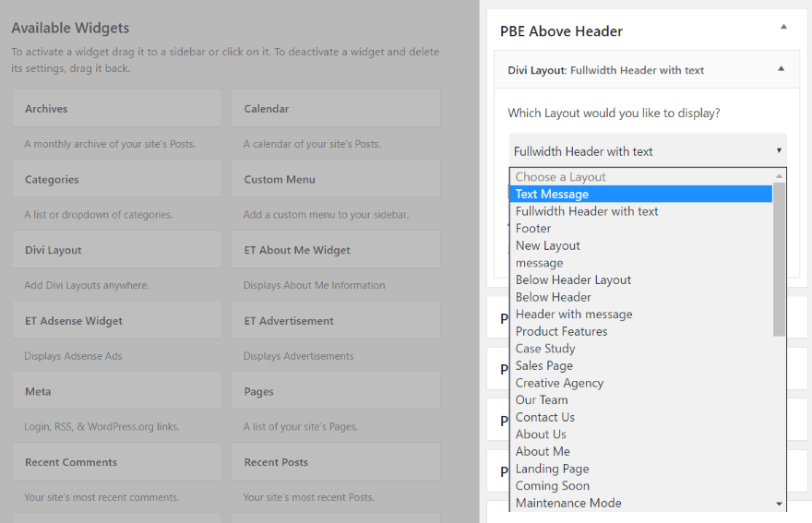The width and height of the screenshot is (812, 523).
Task: Open the Fullwidth Header with text dropdown
Action: [x=648, y=150]
